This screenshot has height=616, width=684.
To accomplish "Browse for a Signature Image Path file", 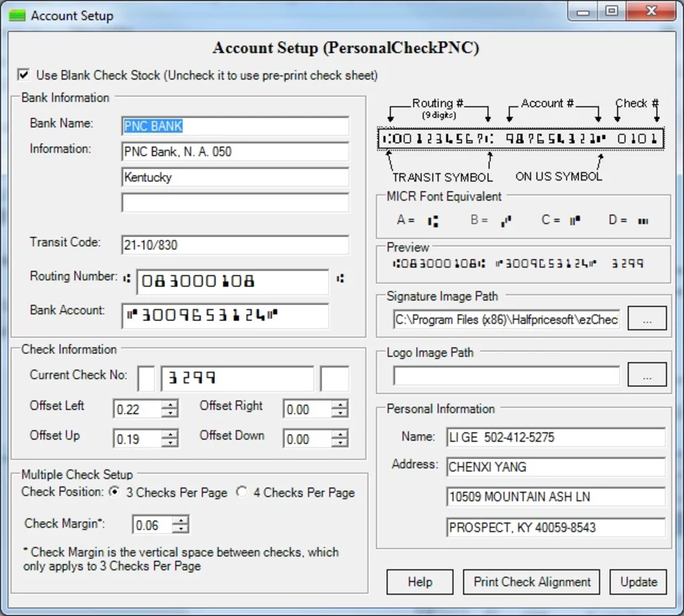I will (x=646, y=318).
